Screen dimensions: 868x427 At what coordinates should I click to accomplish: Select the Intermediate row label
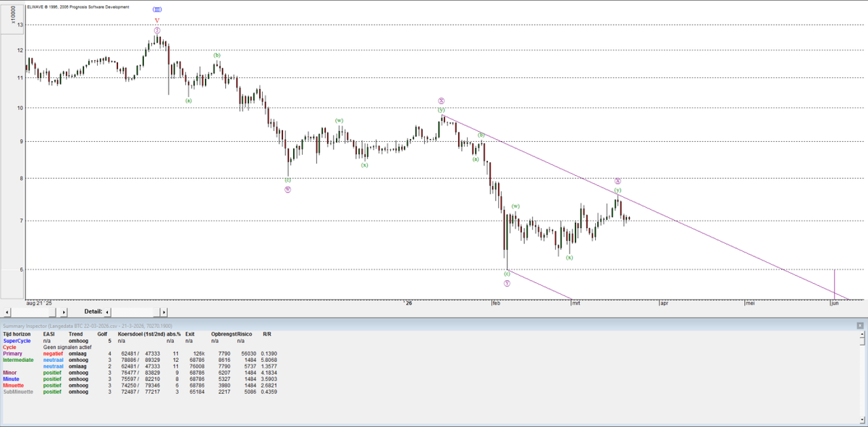(18, 360)
